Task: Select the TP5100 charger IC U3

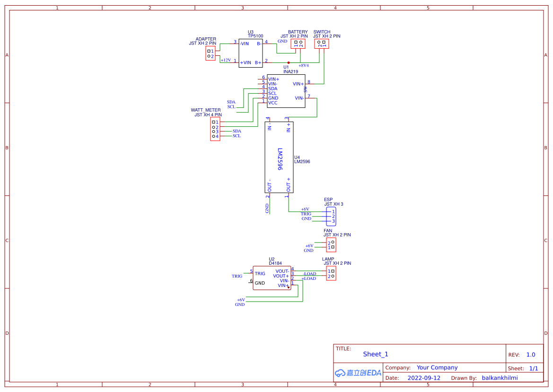Action: pos(251,52)
